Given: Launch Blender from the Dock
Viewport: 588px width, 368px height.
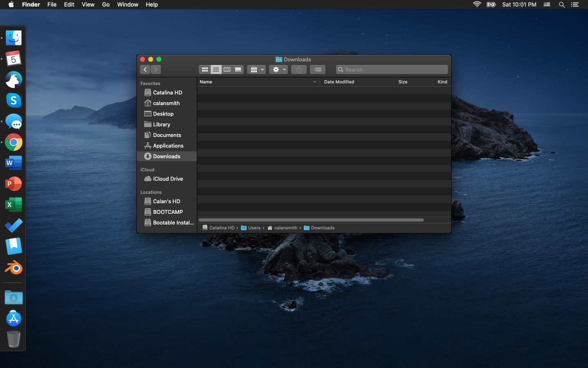Looking at the screenshot, I should (13, 268).
